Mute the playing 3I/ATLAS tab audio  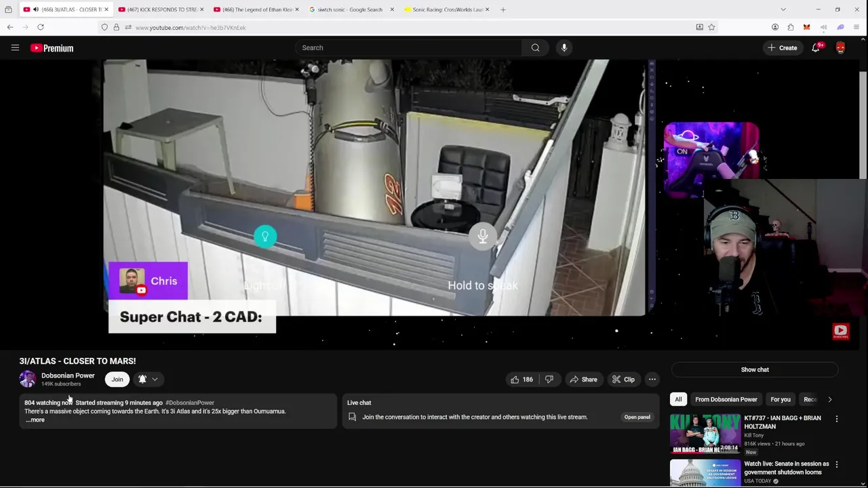(36, 9)
